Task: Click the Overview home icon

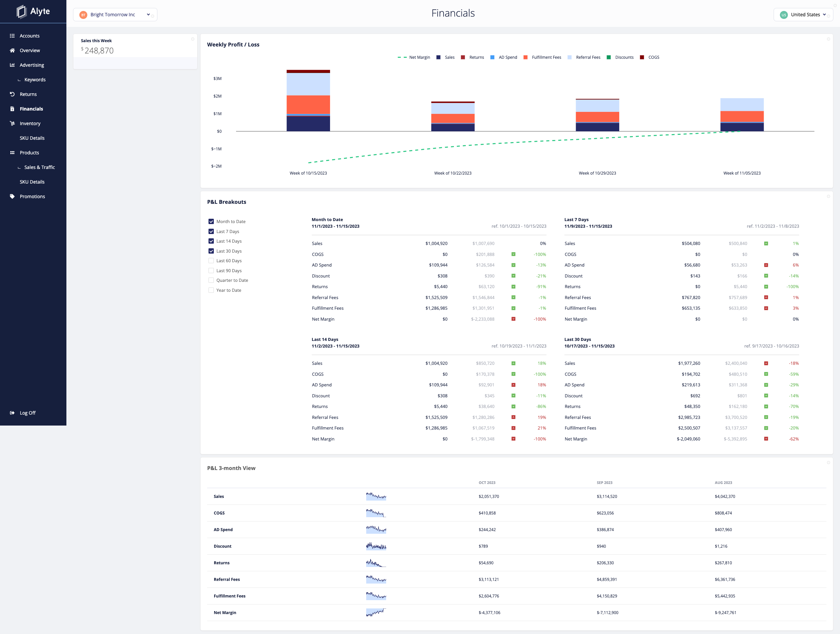Action: [x=12, y=50]
